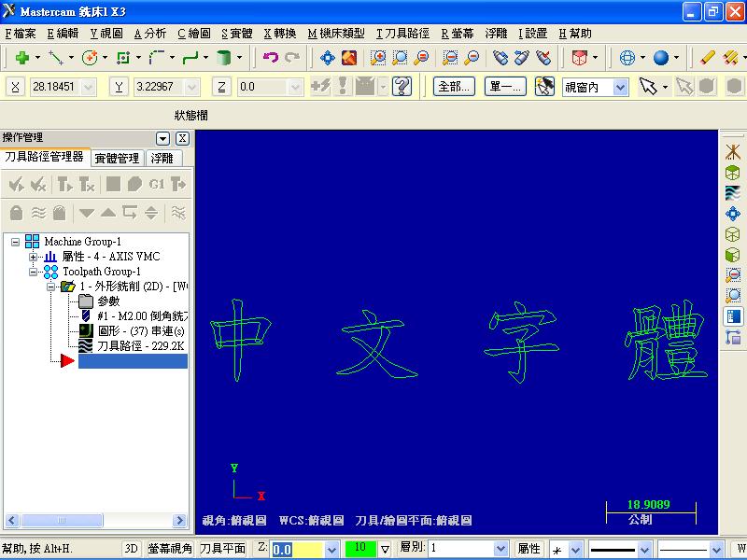Open the T 刀具路徑 menu

coord(402,34)
